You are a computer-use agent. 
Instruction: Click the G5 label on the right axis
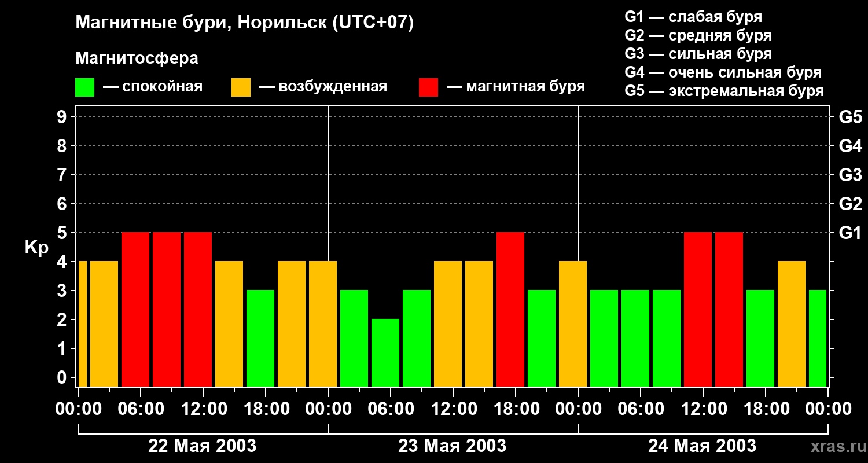point(850,117)
